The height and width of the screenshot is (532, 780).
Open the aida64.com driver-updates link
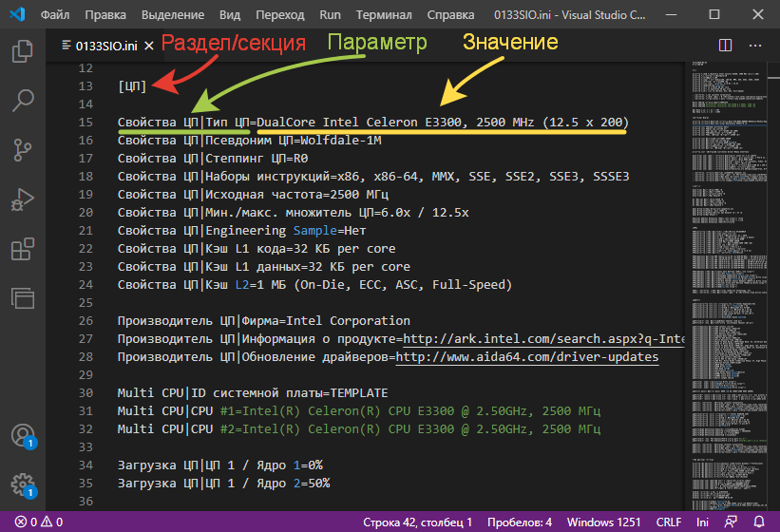point(540,358)
